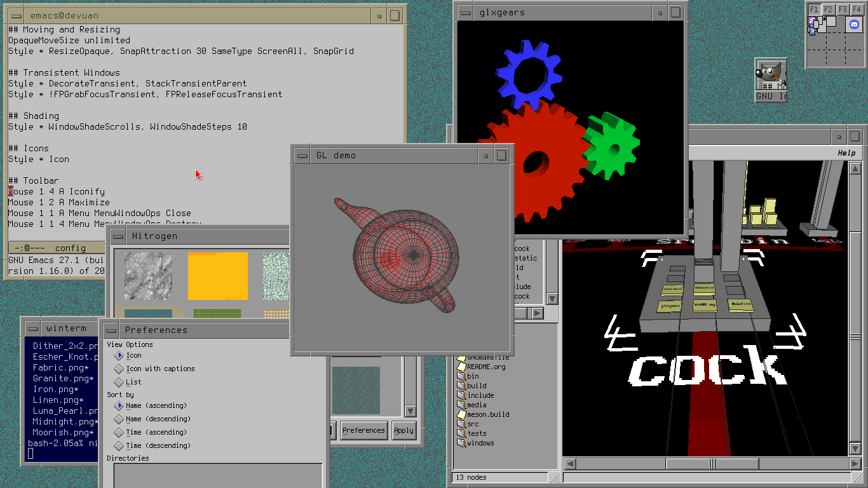Select the meson.build file icon

point(461,414)
